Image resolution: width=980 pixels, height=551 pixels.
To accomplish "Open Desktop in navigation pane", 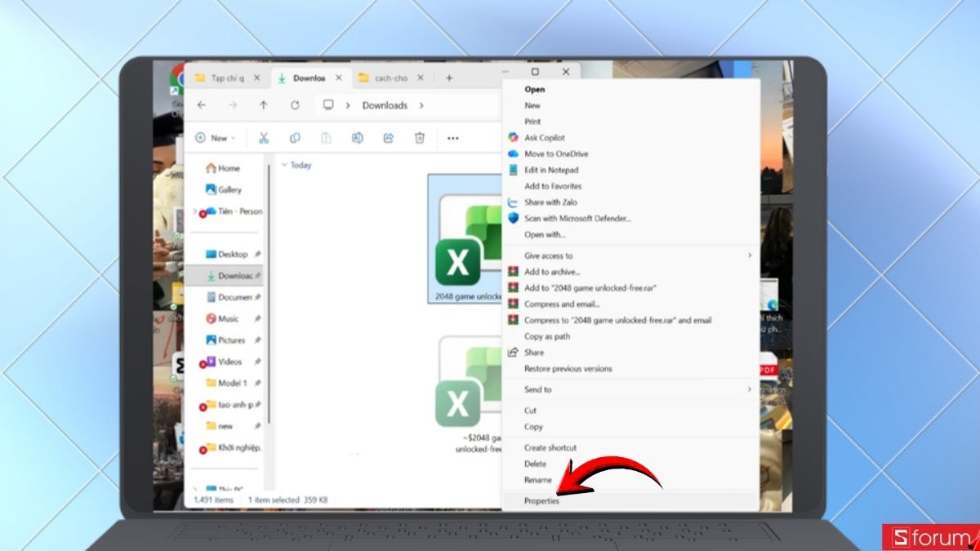I will (x=225, y=254).
